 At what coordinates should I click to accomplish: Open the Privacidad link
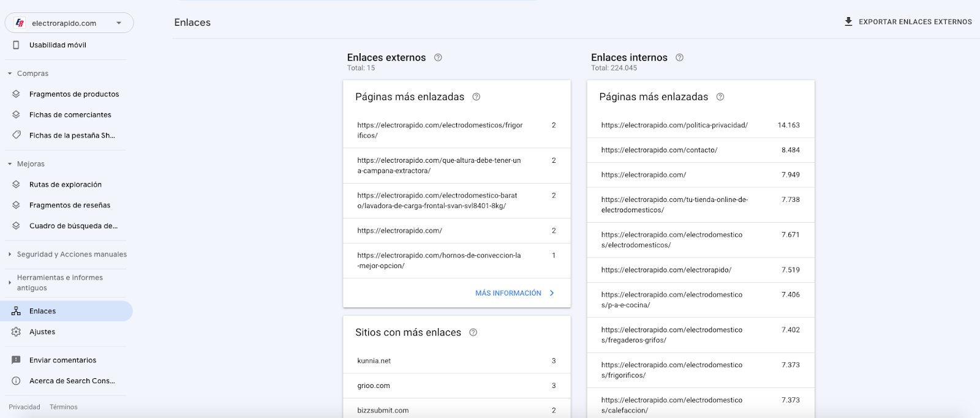point(24,407)
